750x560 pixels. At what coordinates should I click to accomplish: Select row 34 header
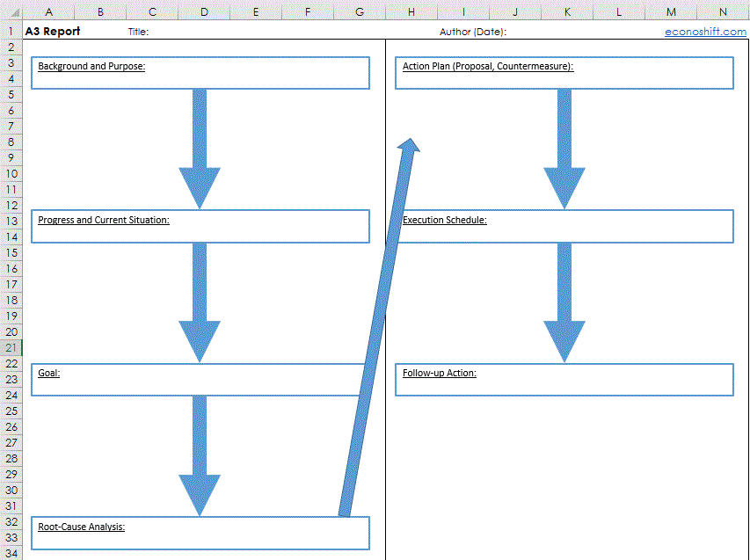11,553
